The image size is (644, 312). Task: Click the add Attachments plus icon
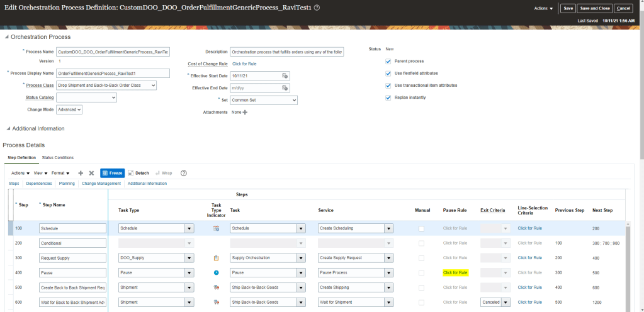tap(245, 112)
